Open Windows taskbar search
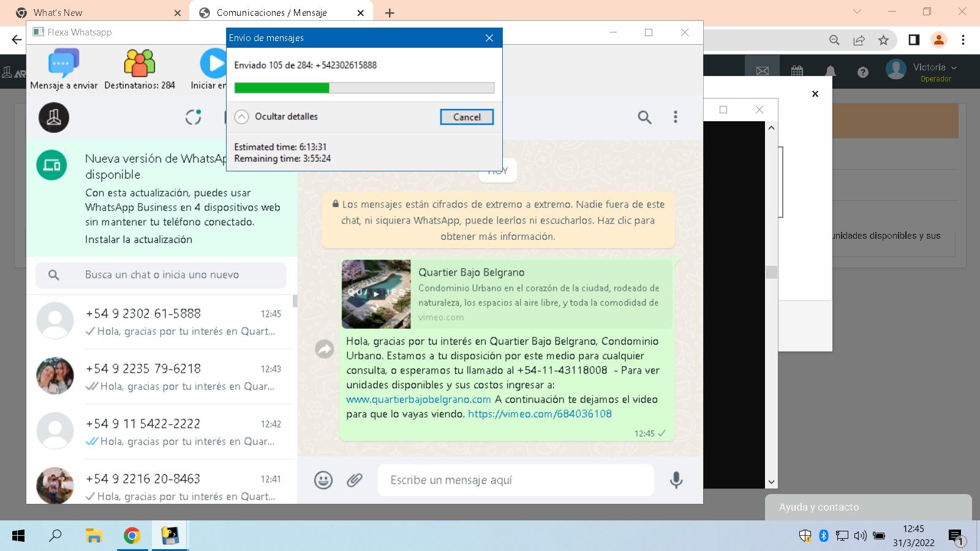980x551 pixels. (55, 536)
